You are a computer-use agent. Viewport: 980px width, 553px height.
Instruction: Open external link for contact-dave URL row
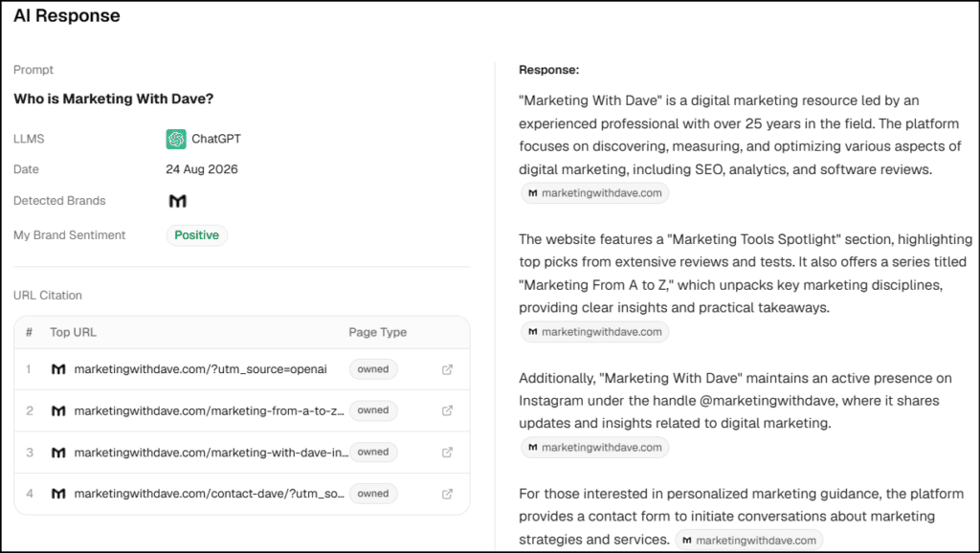448,494
